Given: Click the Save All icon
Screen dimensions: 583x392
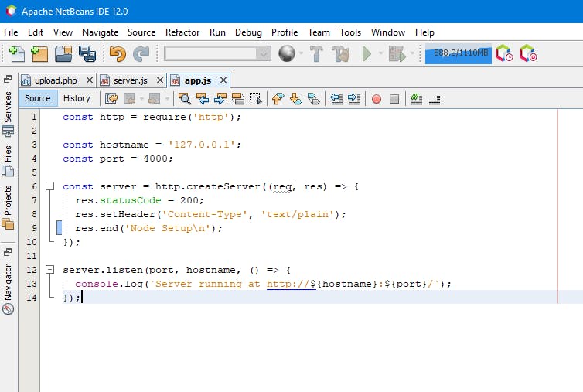Looking at the screenshot, I should [87, 53].
